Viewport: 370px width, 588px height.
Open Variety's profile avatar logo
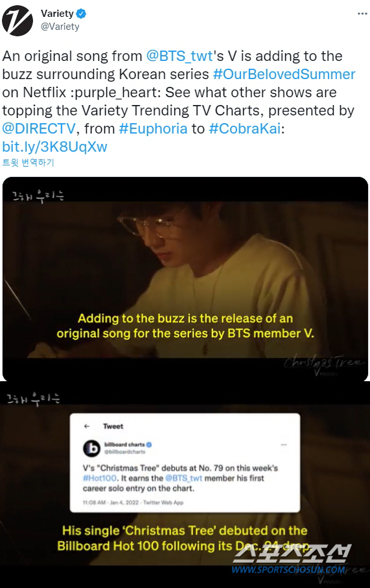tap(17, 21)
